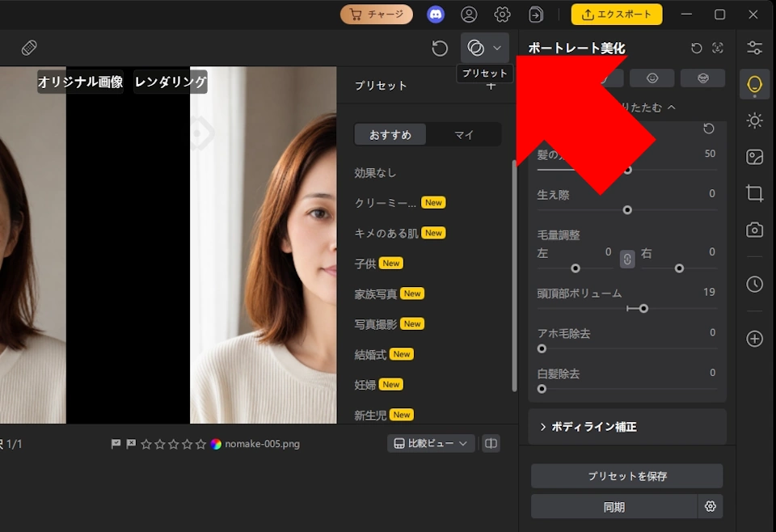Click the アホ毛除去 slider handle
The height and width of the screenshot is (532, 776).
pos(542,348)
